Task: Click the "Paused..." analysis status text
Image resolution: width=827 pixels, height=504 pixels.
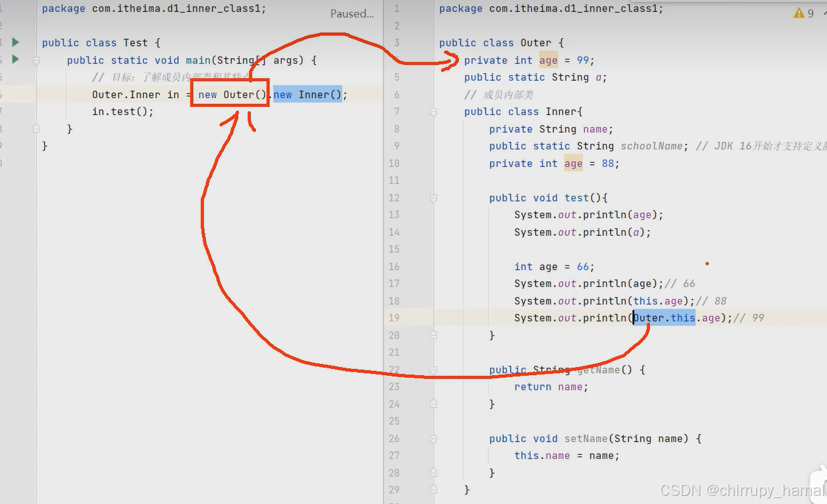Action: pyautogui.click(x=352, y=13)
